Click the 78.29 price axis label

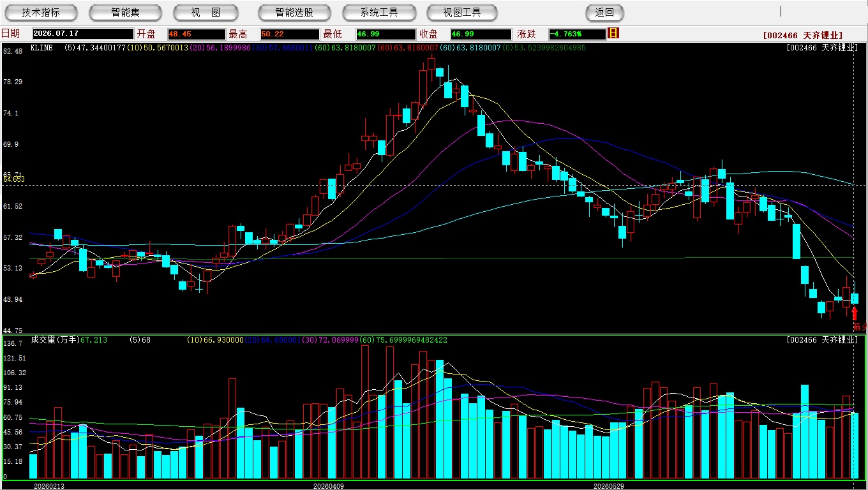click(13, 82)
